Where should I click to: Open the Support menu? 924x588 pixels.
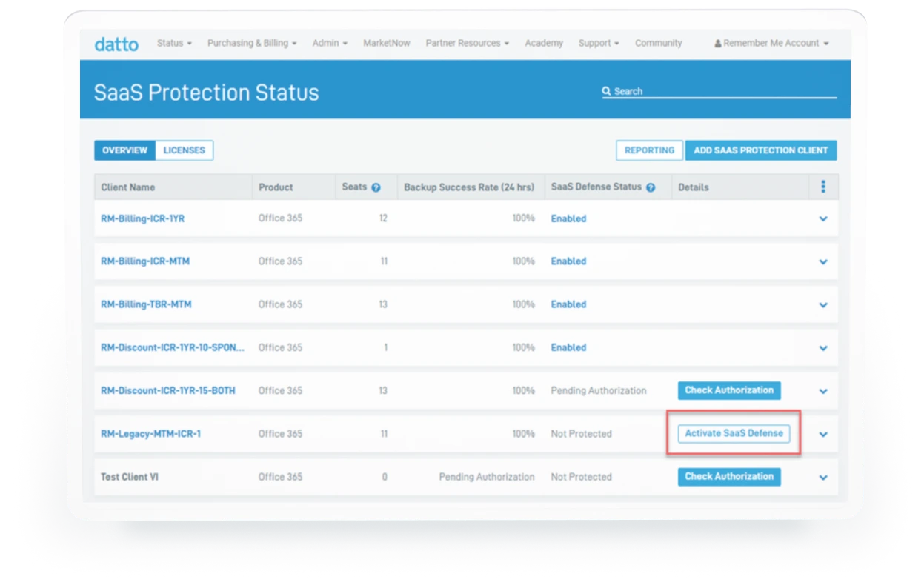599,43
